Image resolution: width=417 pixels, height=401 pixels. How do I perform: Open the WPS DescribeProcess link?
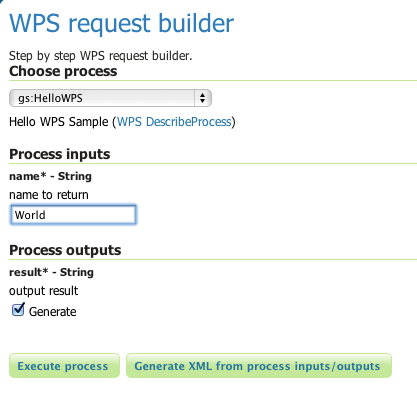pyautogui.click(x=174, y=122)
